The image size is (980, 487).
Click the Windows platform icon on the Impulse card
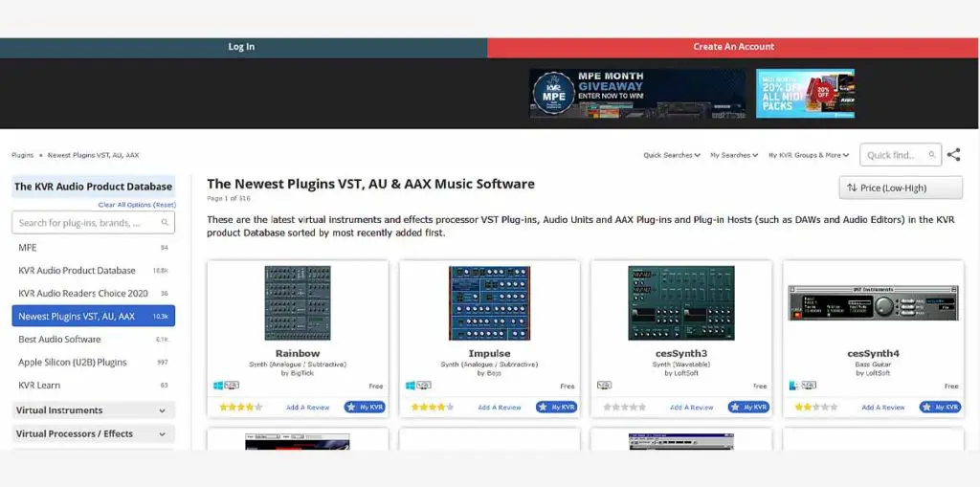pos(410,386)
